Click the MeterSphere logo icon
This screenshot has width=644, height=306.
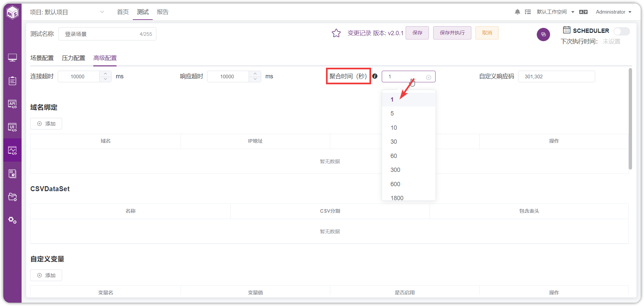click(x=13, y=13)
